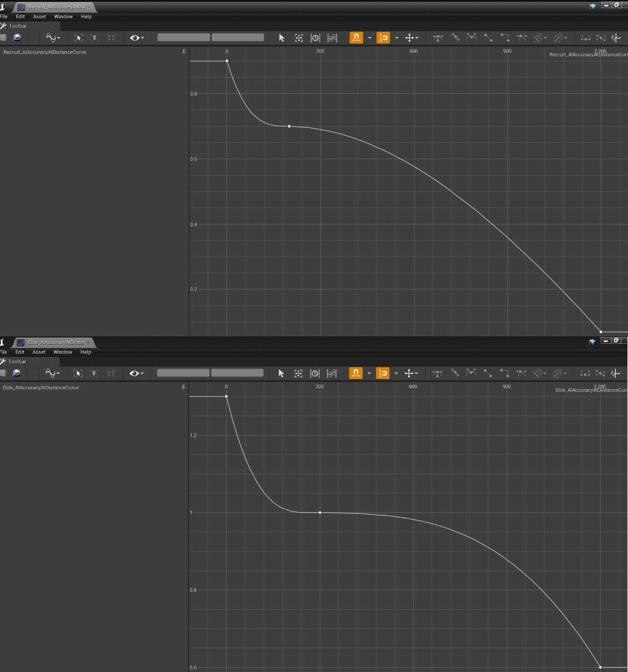The width and height of the screenshot is (628, 672).
Task: Activate the Retime tool in Recruit window toolbar
Action: tap(316, 38)
